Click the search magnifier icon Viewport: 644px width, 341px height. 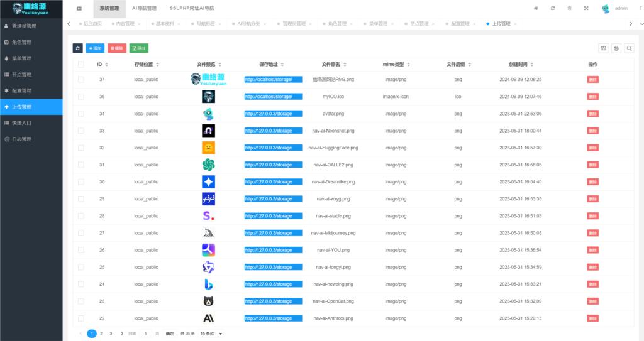point(629,48)
